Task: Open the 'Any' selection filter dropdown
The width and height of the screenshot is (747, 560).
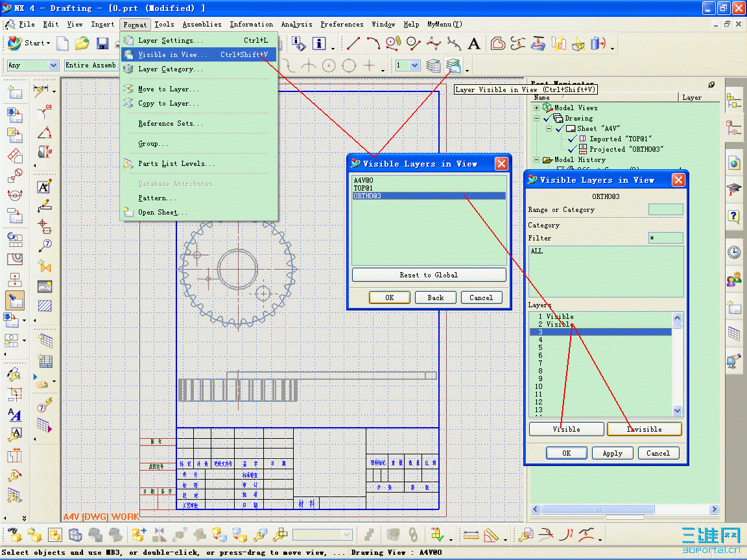Action: click(53, 65)
